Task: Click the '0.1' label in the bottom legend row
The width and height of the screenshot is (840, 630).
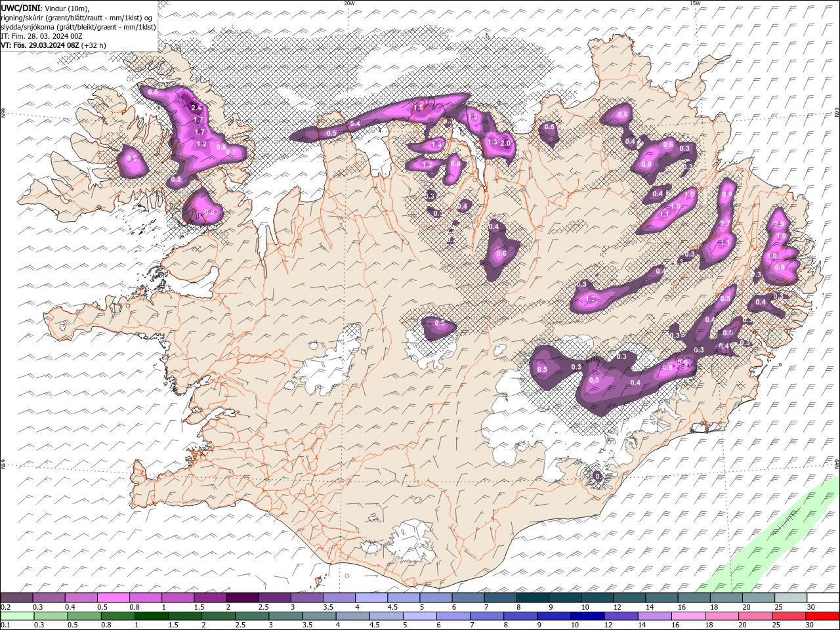Action: [x=5, y=625]
